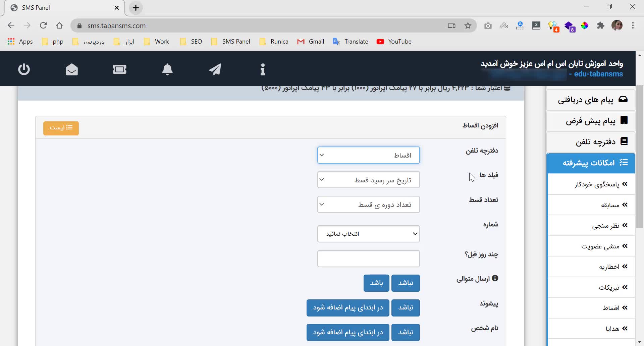Viewport: 644px width, 346px height.
Task: Expand the تاریخ سر رسید قسط dropdown
Action: coord(368,180)
